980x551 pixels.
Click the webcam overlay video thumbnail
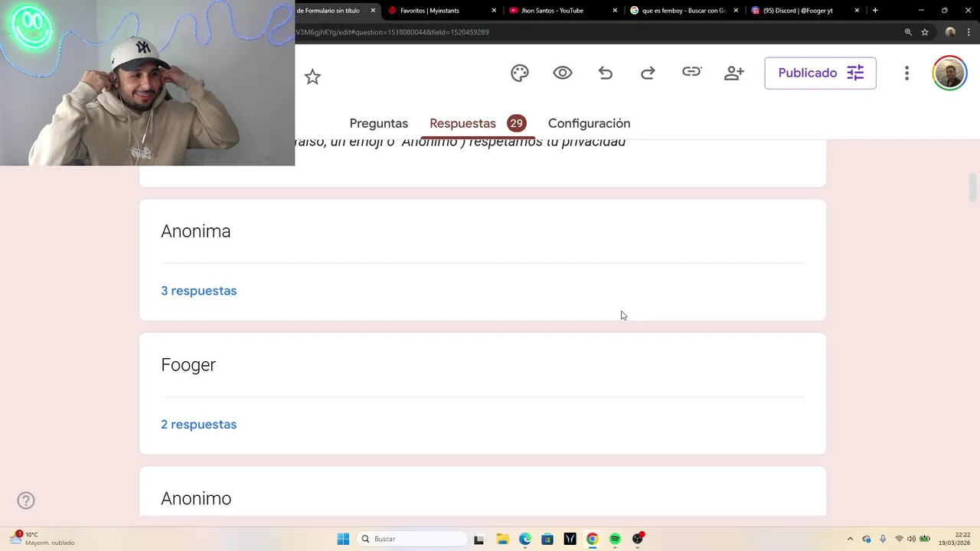coord(147,83)
